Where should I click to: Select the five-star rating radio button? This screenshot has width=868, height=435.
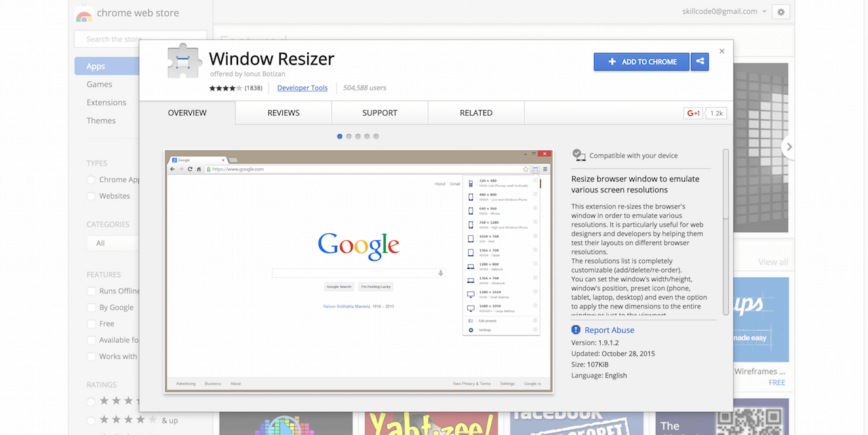(x=91, y=402)
